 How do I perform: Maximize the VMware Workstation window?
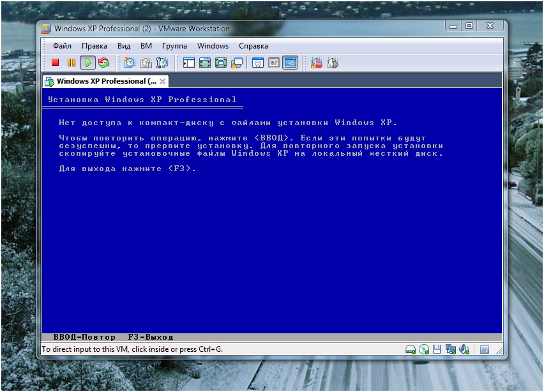pos(469,26)
